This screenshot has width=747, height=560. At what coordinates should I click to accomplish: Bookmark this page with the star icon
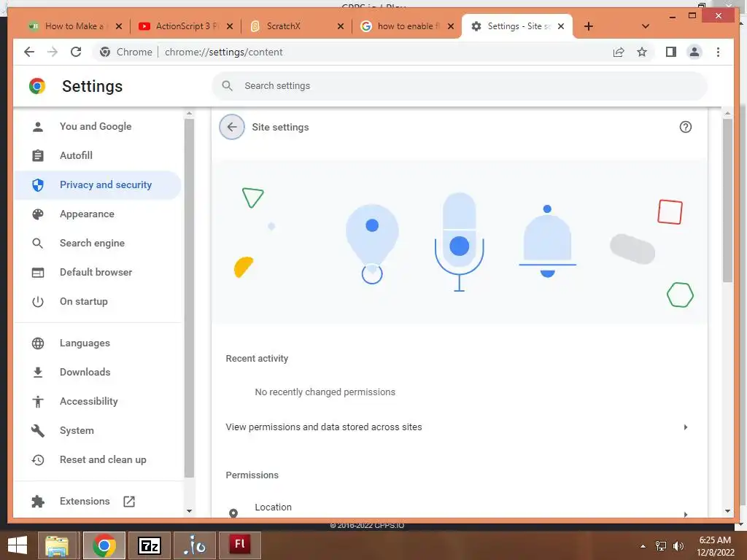tap(642, 52)
